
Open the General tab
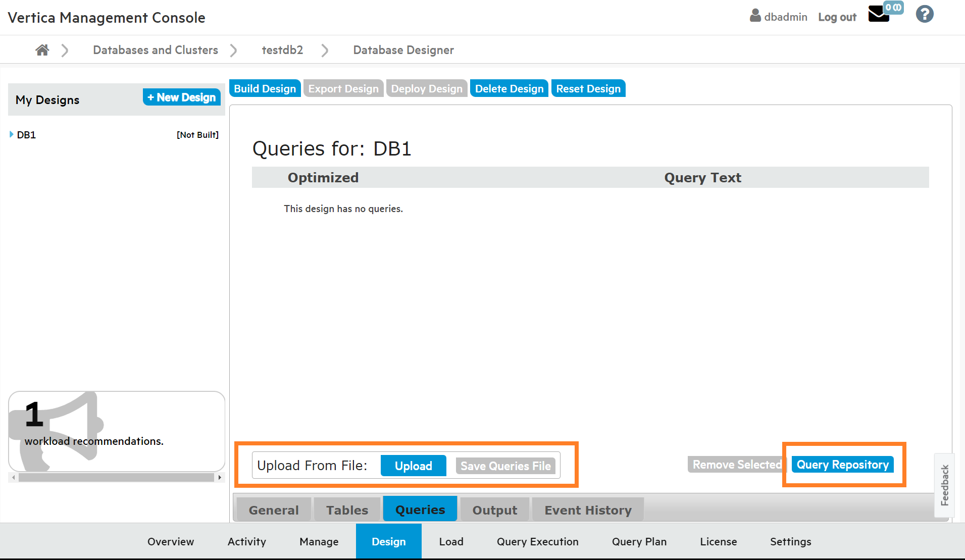tap(274, 510)
